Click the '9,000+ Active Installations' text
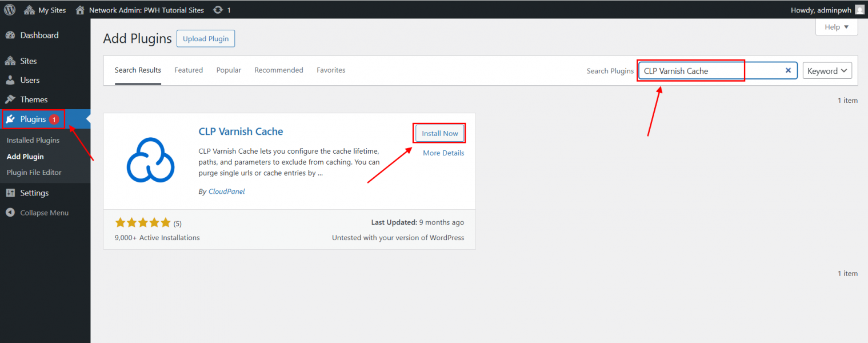Image resolution: width=868 pixels, height=343 pixels. 157,238
